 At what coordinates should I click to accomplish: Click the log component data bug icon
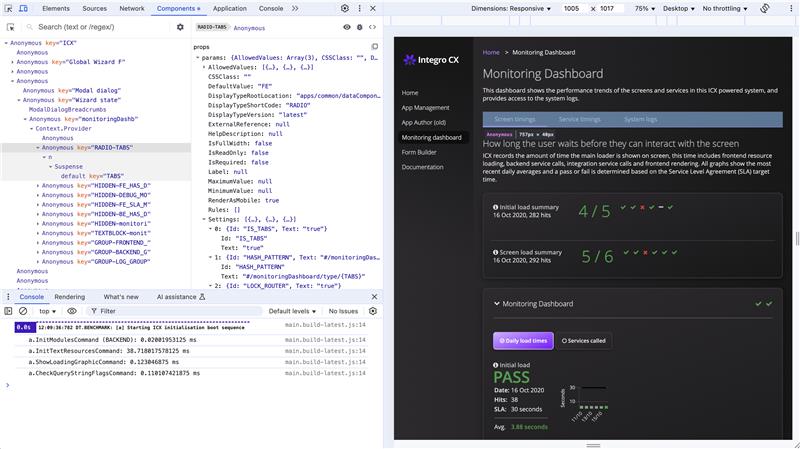click(x=360, y=27)
